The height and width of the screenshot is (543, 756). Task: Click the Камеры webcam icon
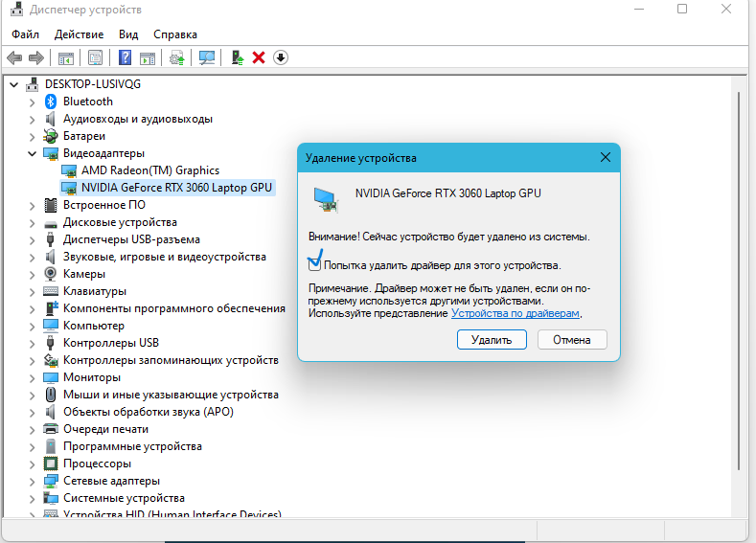pos(51,274)
